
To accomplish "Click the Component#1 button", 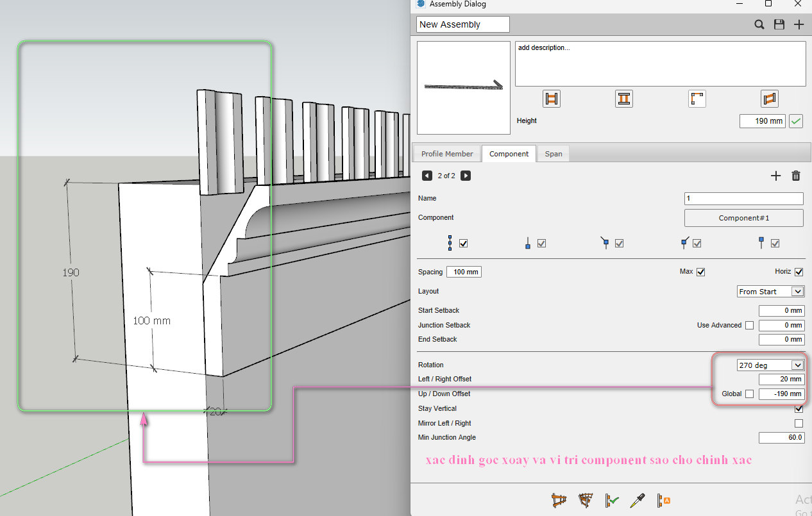I will coord(743,218).
